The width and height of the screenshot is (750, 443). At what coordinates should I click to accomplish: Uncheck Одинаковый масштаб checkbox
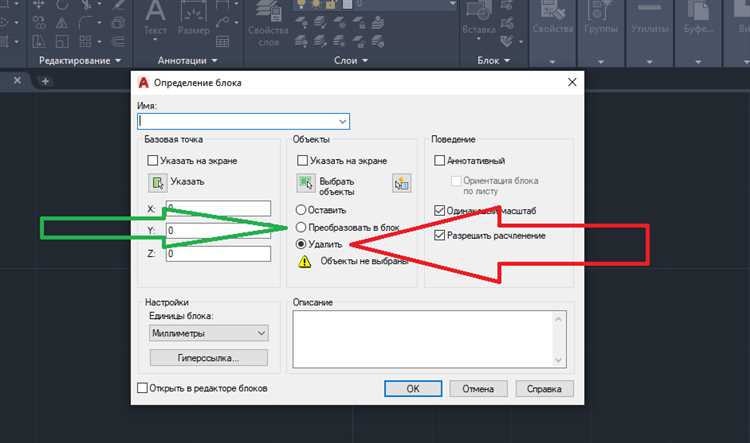439,210
